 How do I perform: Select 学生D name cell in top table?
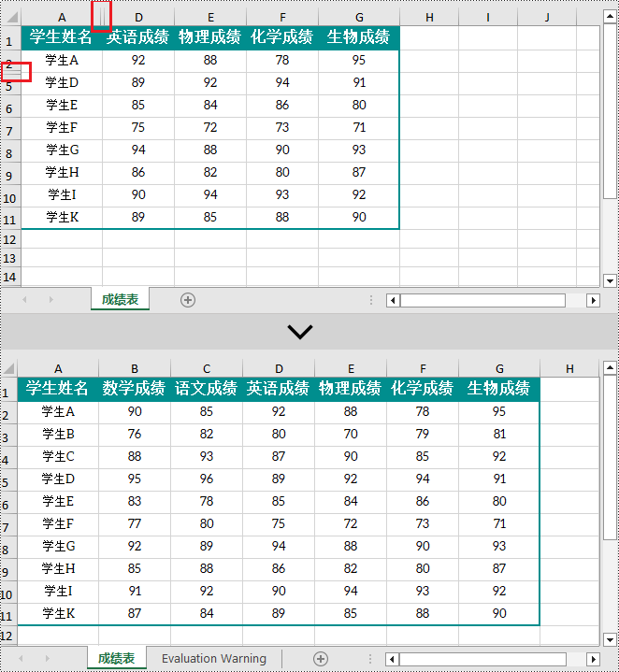click(x=62, y=82)
